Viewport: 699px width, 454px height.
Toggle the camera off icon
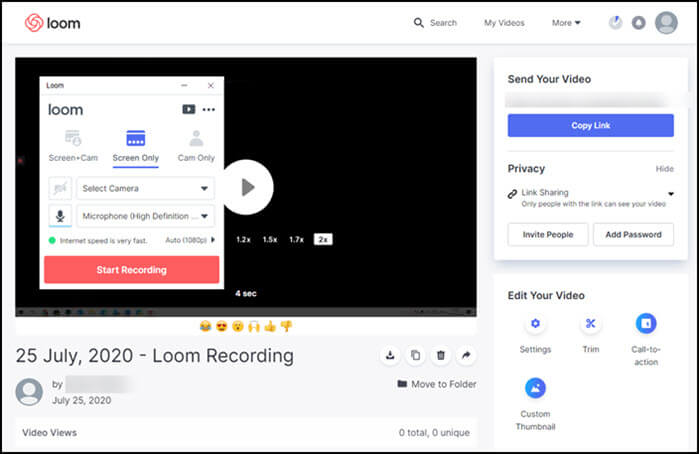pyautogui.click(x=60, y=188)
